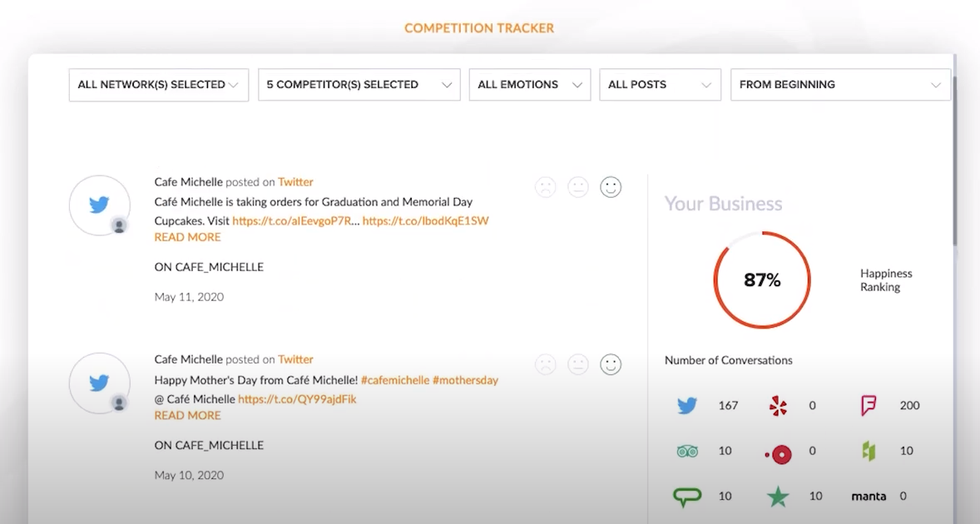Image resolution: width=980 pixels, height=524 pixels.
Task: Click the May 11, 2020 date
Action: (x=189, y=297)
